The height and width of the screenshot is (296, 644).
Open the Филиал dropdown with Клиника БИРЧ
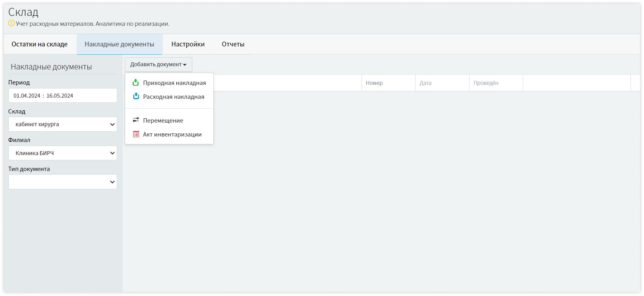click(62, 153)
